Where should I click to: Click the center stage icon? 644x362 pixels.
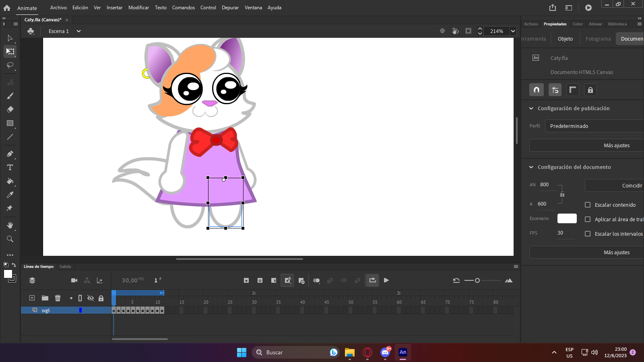point(442,31)
